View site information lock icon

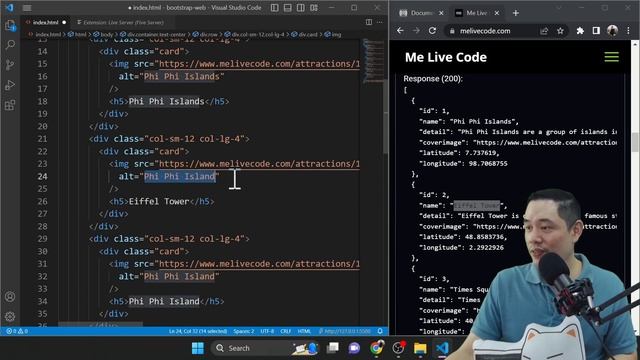[x=452, y=31]
